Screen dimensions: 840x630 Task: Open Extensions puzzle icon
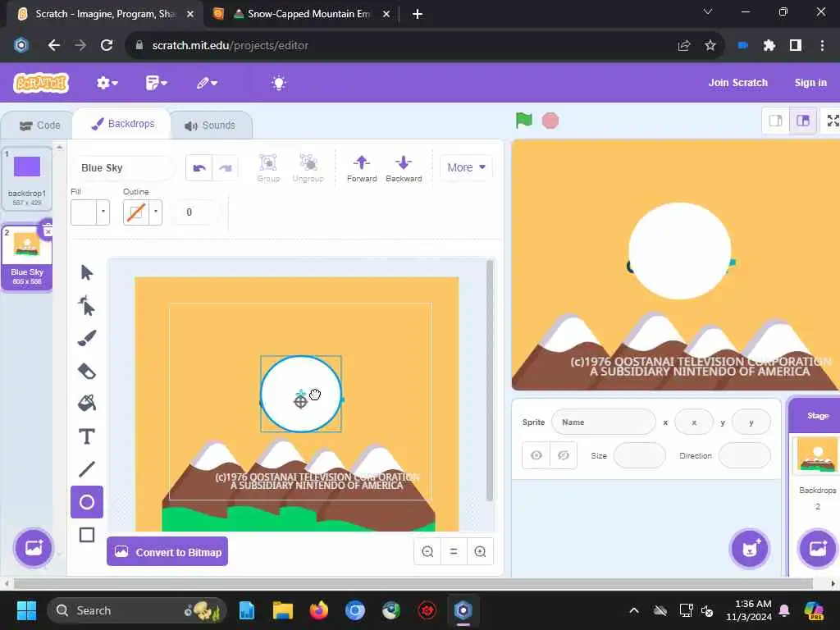769,46
